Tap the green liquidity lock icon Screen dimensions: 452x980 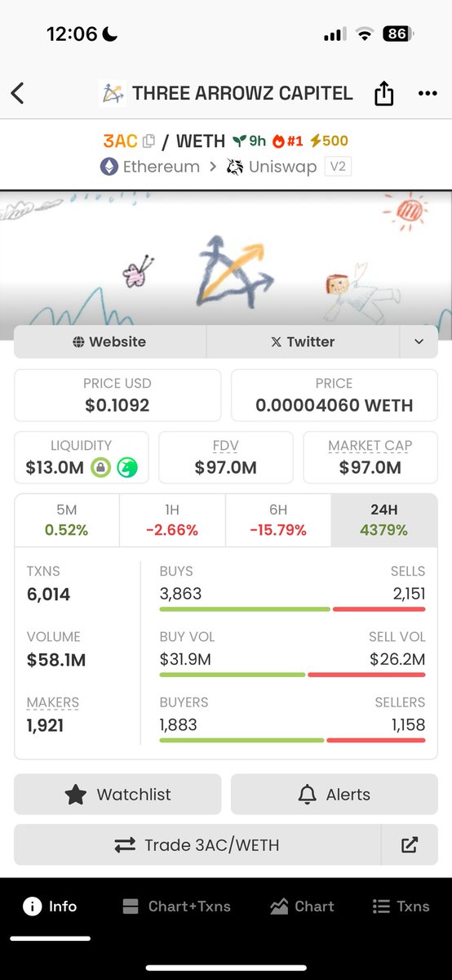100,467
